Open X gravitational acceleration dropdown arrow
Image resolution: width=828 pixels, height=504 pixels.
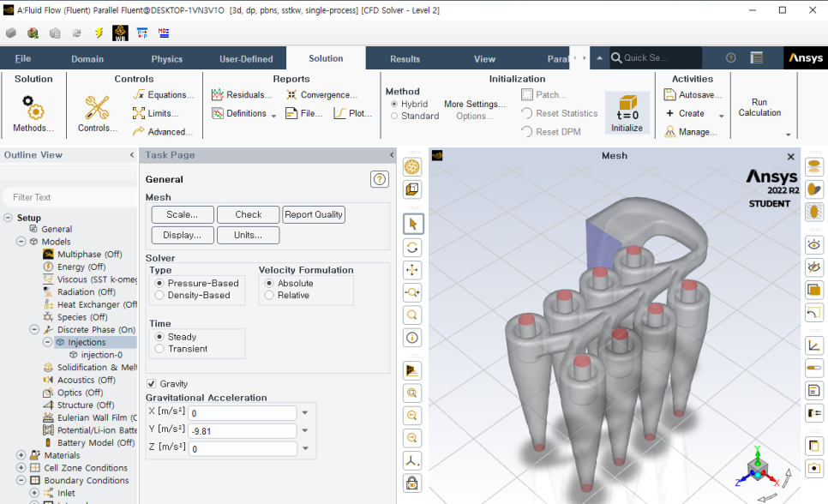click(305, 412)
